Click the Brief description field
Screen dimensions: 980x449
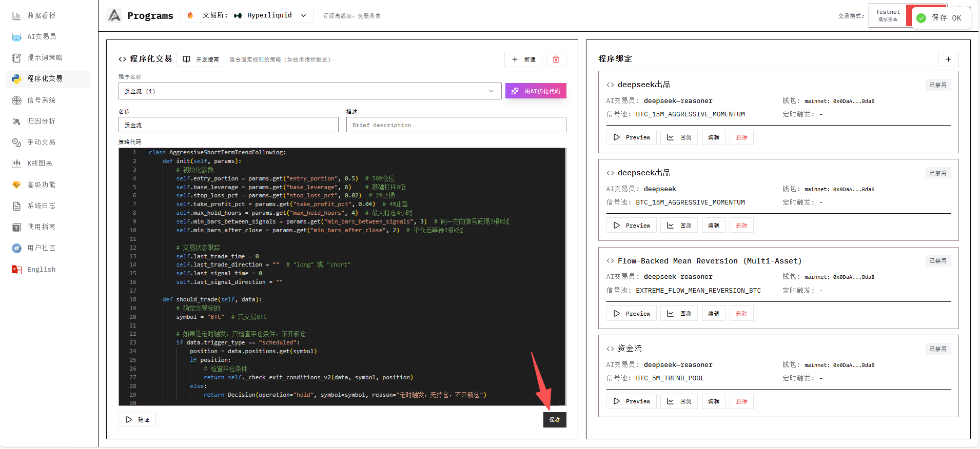tap(456, 125)
